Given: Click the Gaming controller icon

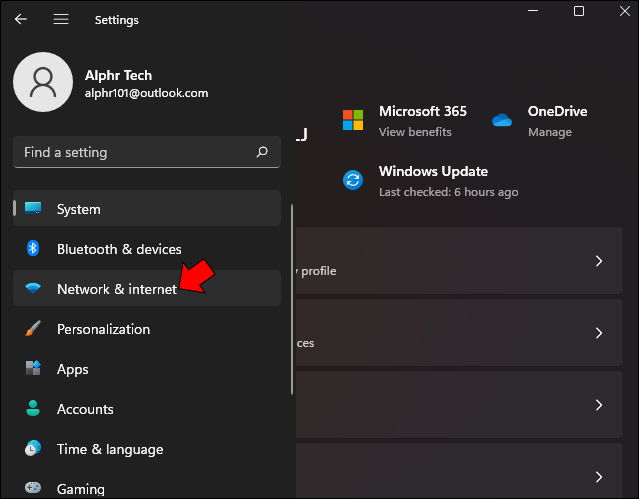Looking at the screenshot, I should pos(33,487).
